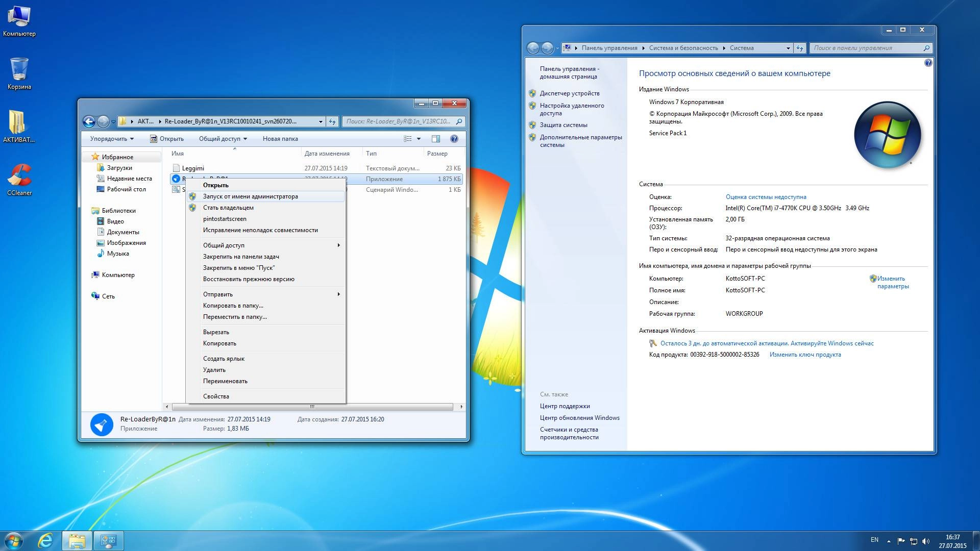Viewport: 980px width, 551px height.
Task: Click the Action Center flag tray icon
Action: 901,541
